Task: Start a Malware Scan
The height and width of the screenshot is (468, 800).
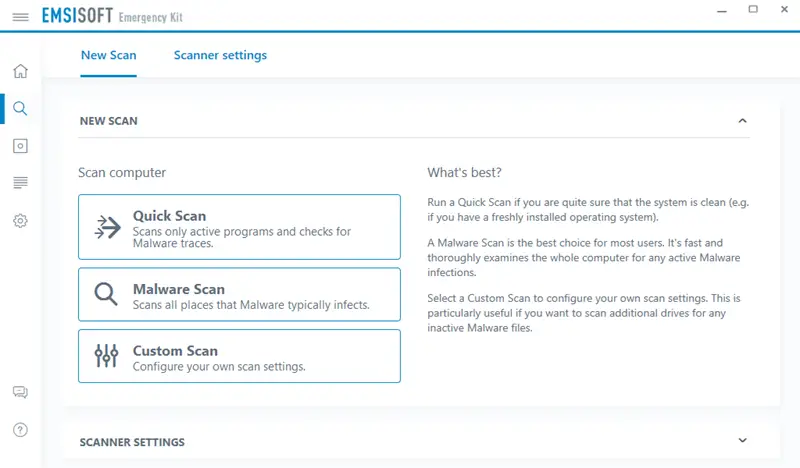Action: click(x=239, y=294)
